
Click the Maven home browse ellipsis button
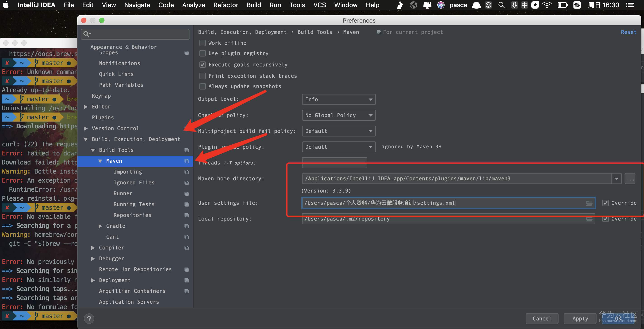point(630,179)
